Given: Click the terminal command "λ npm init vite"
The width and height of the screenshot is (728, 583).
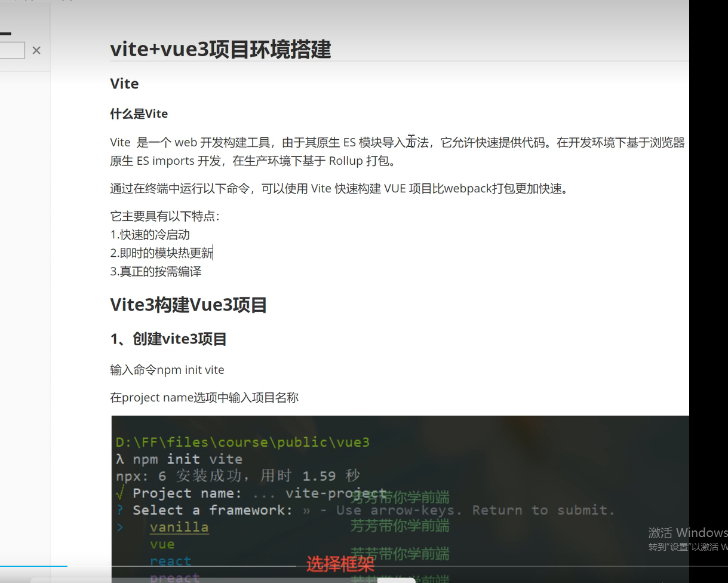Looking at the screenshot, I should point(179,459).
